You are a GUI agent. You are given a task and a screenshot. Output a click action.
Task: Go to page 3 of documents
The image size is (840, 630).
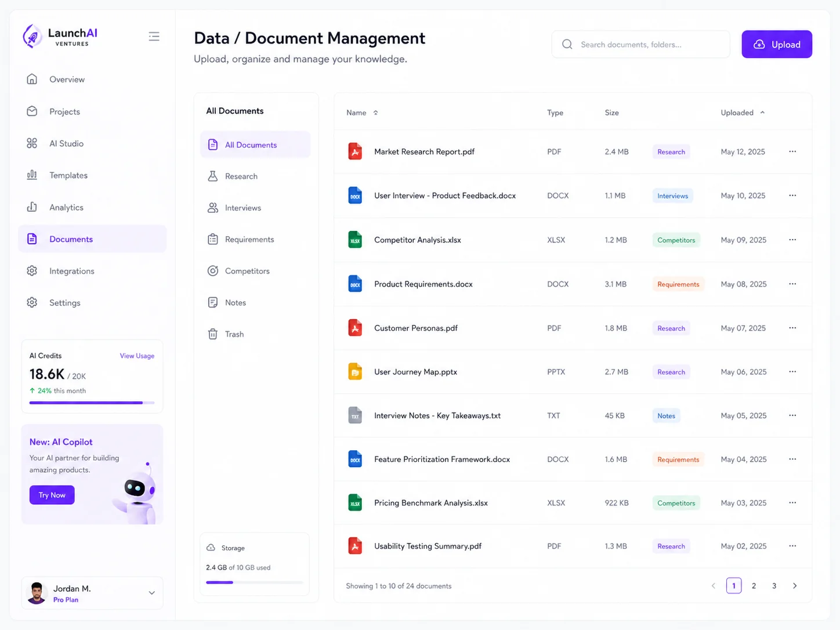point(774,586)
